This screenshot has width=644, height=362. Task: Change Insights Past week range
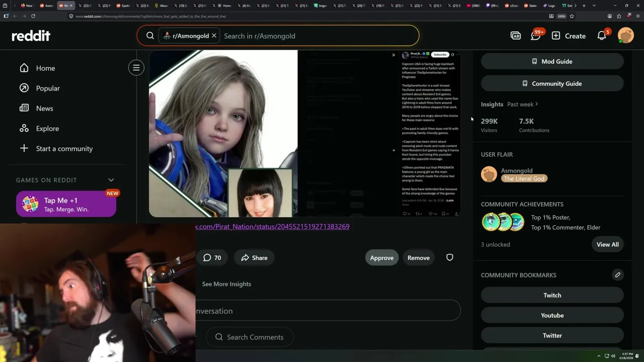pos(523,104)
